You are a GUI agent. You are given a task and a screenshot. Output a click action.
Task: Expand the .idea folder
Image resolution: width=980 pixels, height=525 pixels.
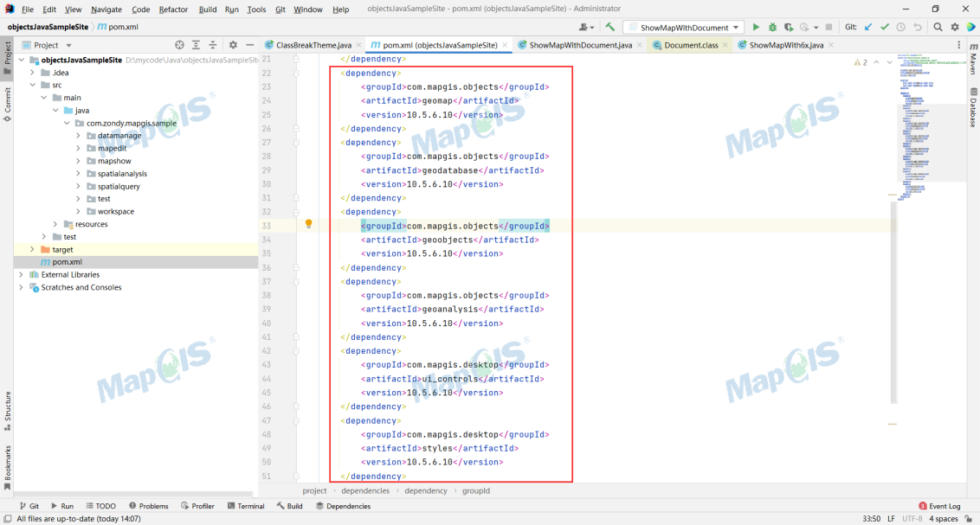(x=33, y=73)
